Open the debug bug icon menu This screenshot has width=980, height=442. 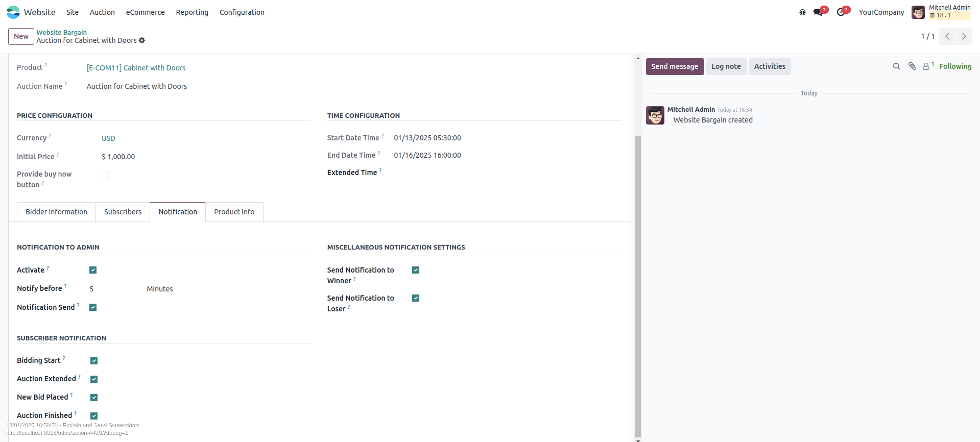tap(802, 12)
